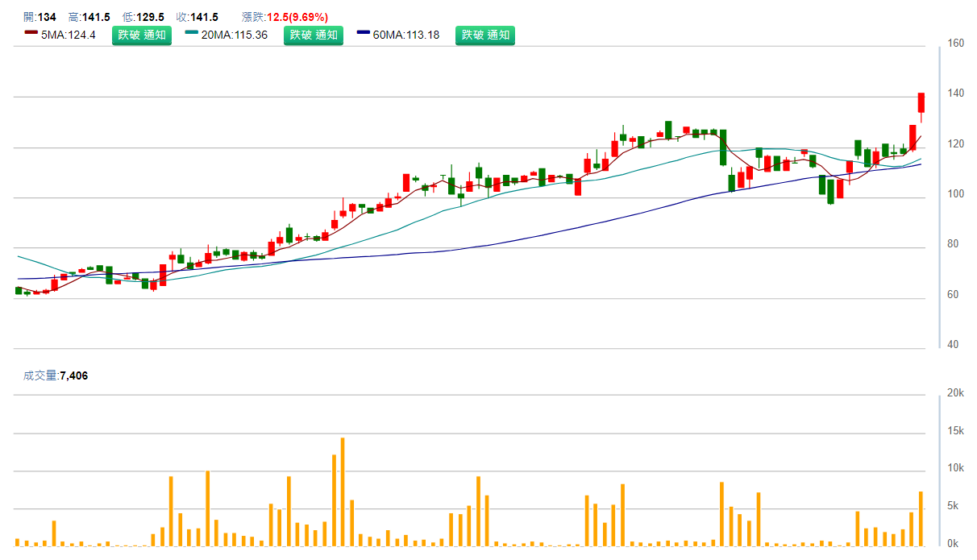Click the latest red candlestick at far right
The width and height of the screenshot is (977, 560).
coord(921,102)
